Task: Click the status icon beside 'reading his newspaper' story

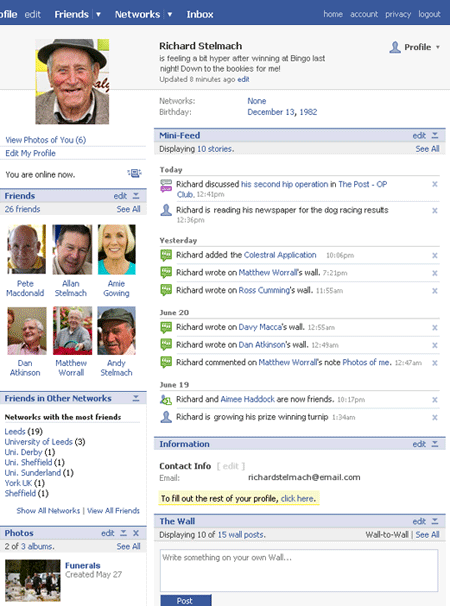Action: [x=166, y=210]
